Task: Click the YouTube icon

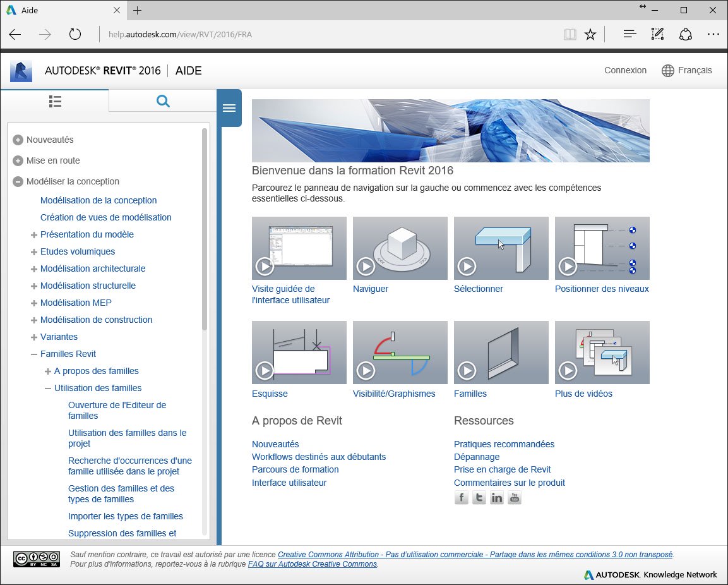Action: click(515, 498)
